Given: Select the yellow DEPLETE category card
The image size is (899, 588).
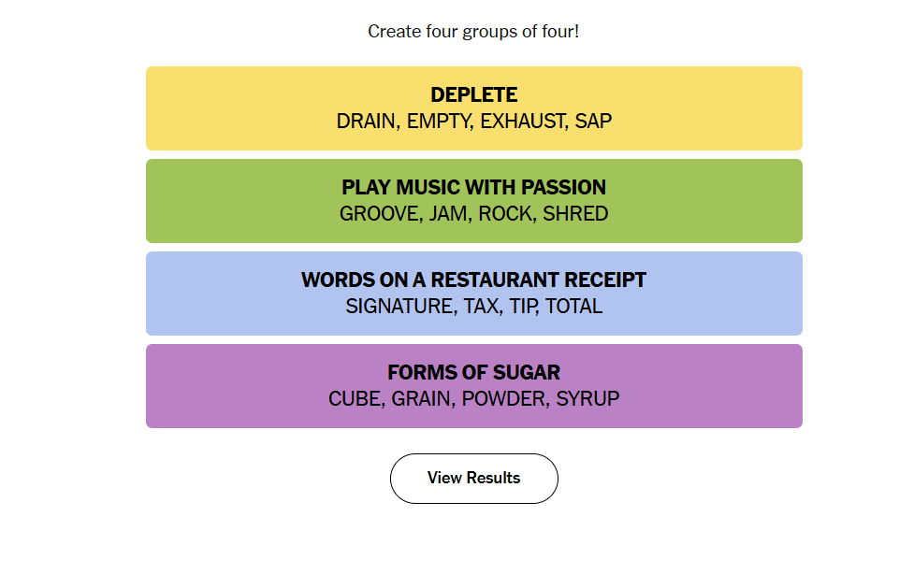Looking at the screenshot, I should click(x=473, y=108).
